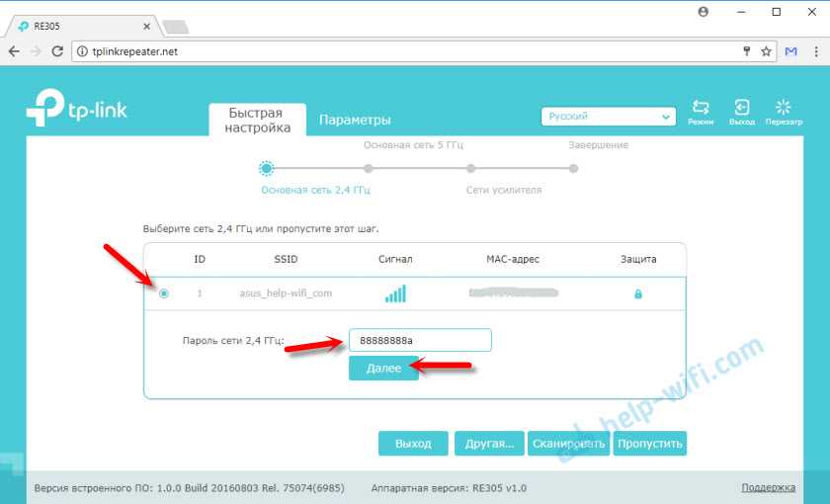This screenshot has height=504, width=830.
Task: Bookmark page with star icon
Action: pos(766,50)
